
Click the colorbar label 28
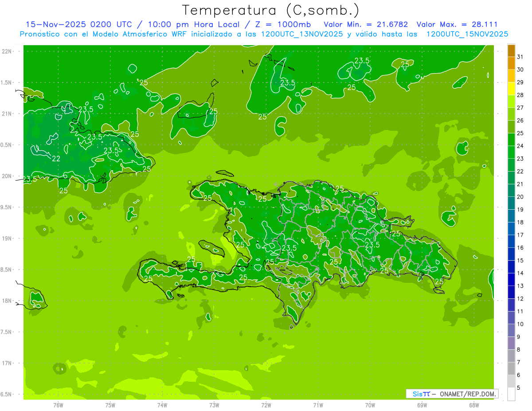(520, 95)
